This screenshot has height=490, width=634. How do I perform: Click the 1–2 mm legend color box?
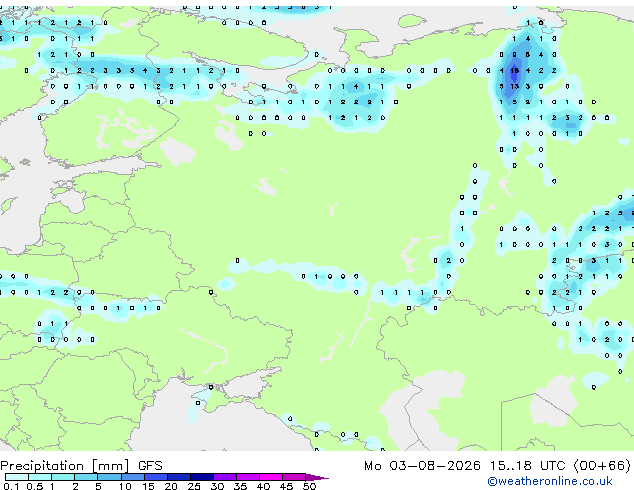pos(63,477)
